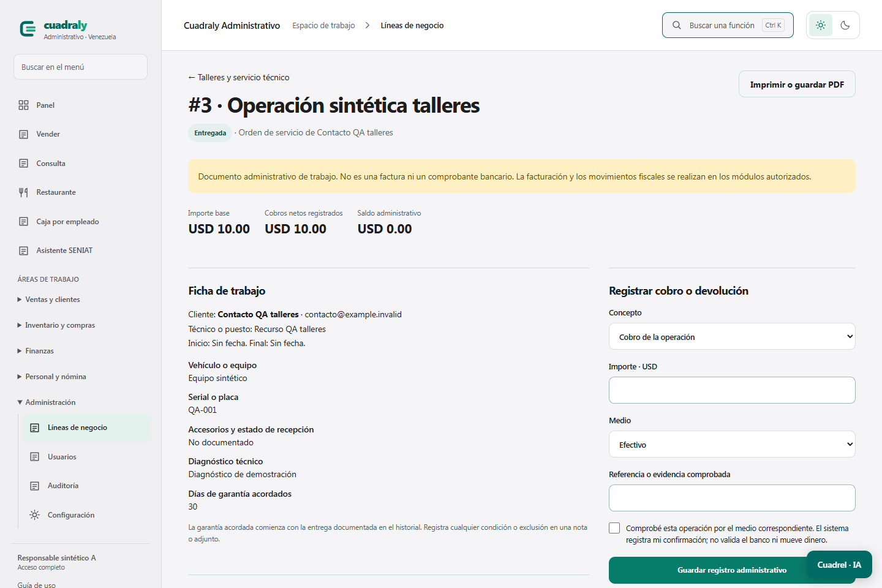
Task: Open Panel via its grid icon
Action: coord(23,105)
